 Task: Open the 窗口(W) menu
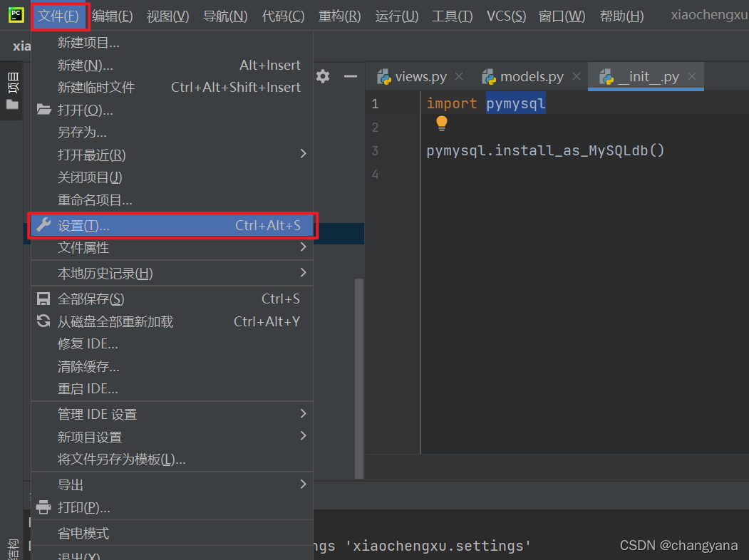point(562,16)
